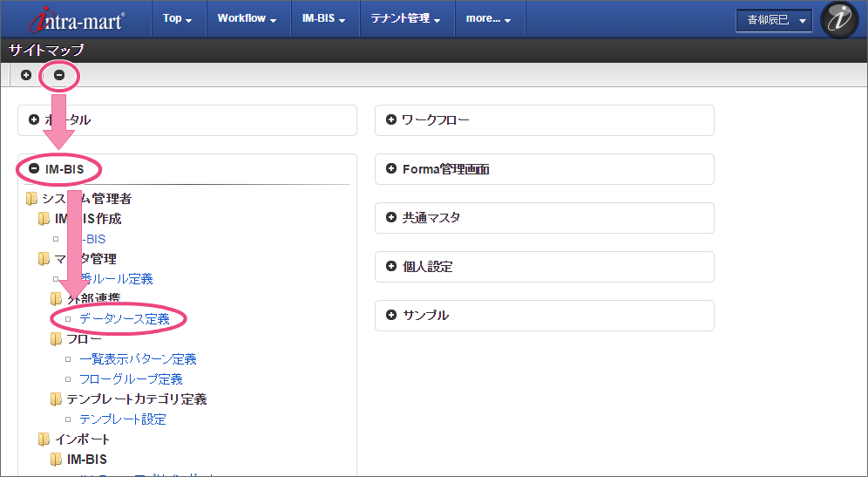This screenshot has height=477, width=868.
Task: Open the テンプレート設定 link
Action: (122, 419)
